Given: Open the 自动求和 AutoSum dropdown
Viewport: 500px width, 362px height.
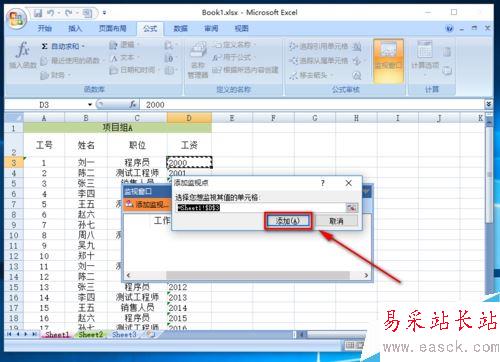Looking at the screenshot, I should point(63,46).
